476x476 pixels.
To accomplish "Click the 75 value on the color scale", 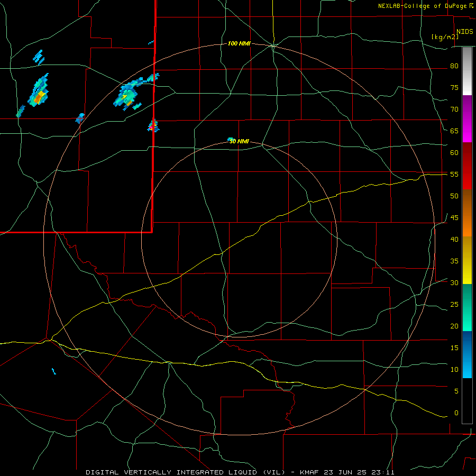I will 454,88.
